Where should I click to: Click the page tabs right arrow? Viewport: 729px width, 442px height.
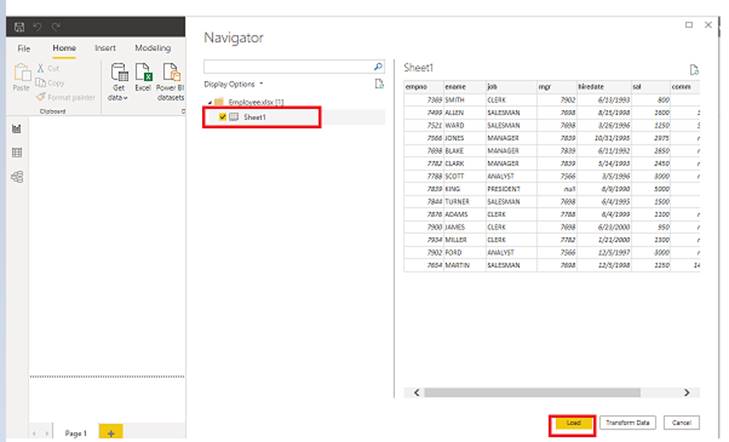46,433
